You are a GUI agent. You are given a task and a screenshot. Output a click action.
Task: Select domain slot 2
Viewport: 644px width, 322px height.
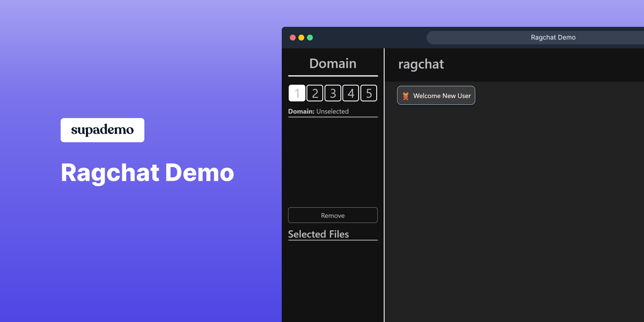click(x=315, y=93)
